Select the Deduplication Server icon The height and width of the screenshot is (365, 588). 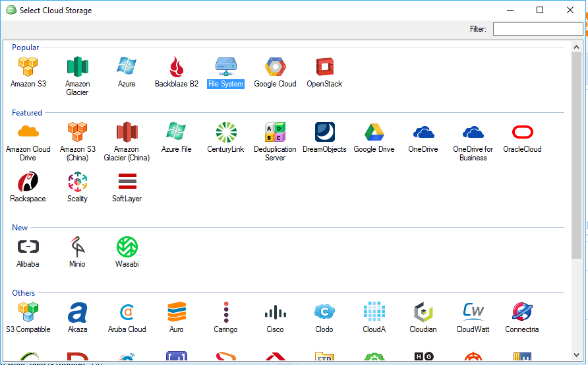[275, 132]
